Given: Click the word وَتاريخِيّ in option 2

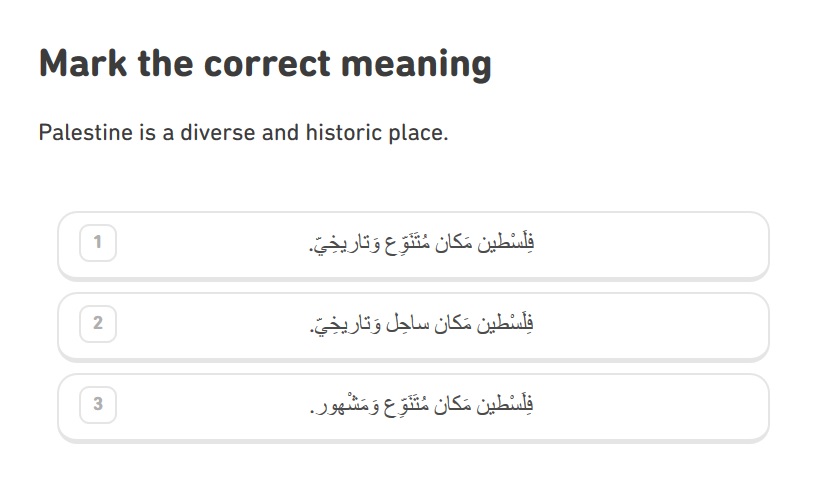Looking at the screenshot, I should coord(345,324).
